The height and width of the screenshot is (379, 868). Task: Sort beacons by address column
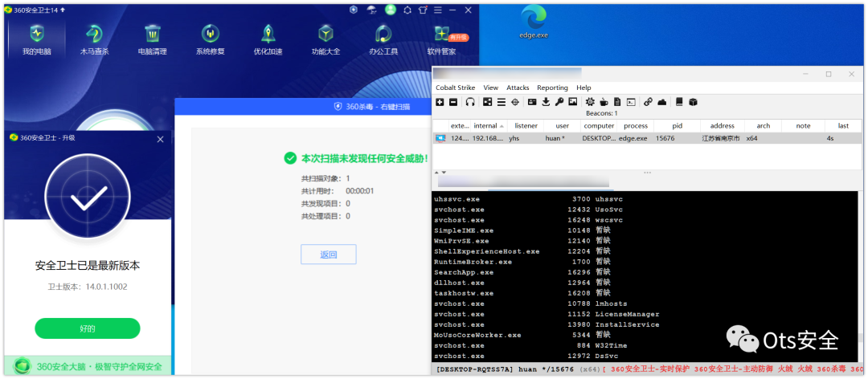tap(723, 125)
